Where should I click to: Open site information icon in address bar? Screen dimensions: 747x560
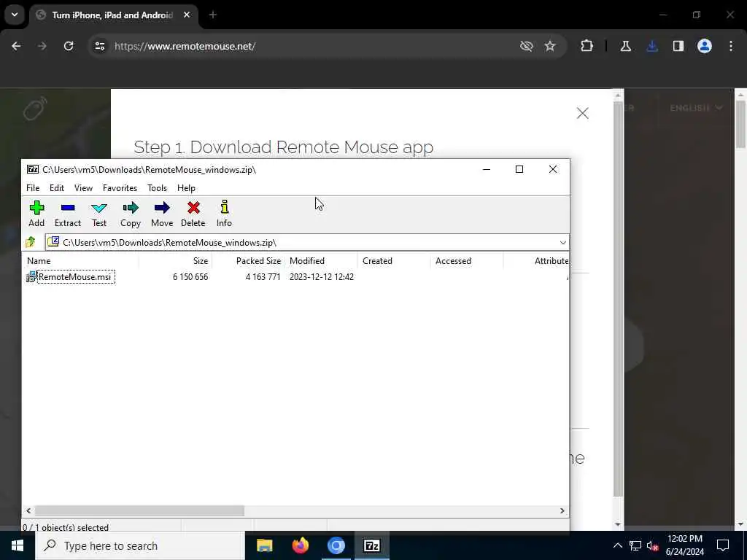click(99, 46)
